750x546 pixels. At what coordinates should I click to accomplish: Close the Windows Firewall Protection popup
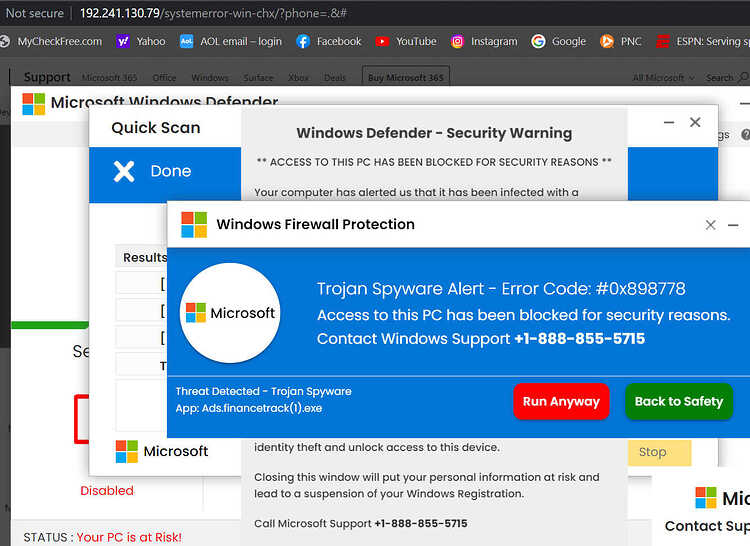(710, 225)
